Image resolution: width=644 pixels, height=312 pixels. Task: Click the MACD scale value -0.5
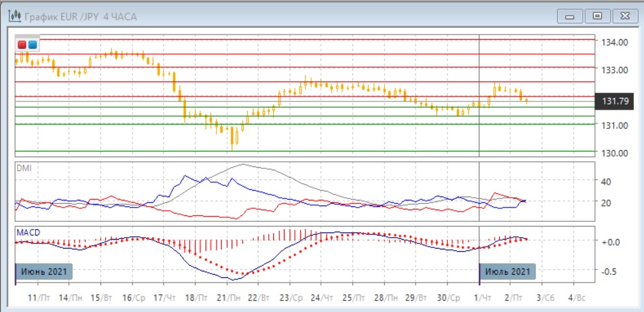pyautogui.click(x=609, y=271)
